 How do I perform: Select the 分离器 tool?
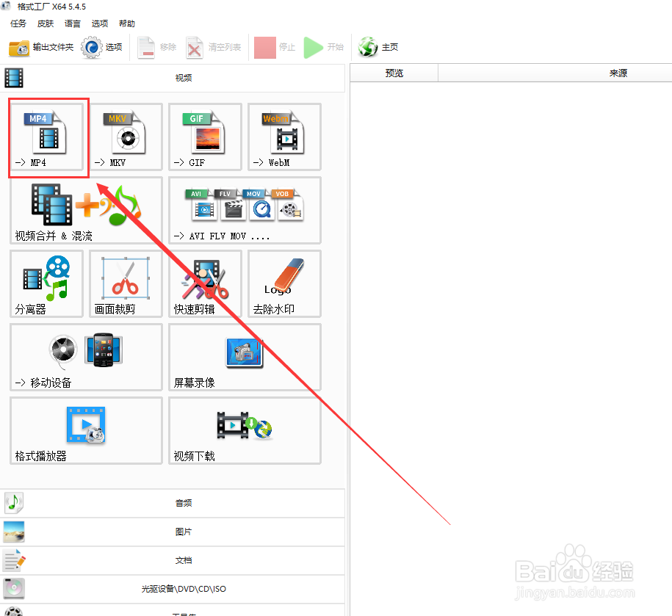46,284
